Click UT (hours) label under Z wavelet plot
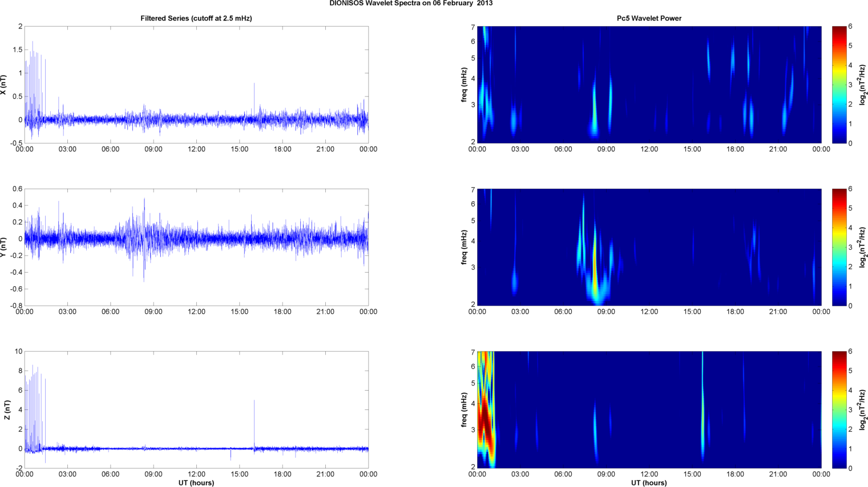The width and height of the screenshot is (868, 487). click(649, 483)
